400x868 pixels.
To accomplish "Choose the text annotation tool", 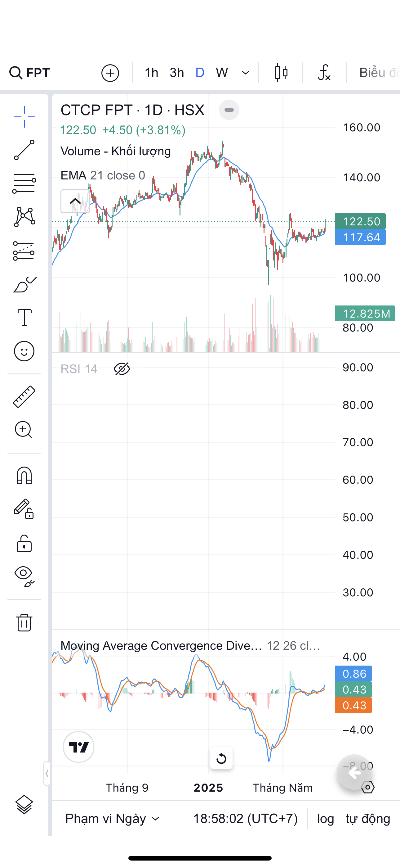I will coord(24,317).
